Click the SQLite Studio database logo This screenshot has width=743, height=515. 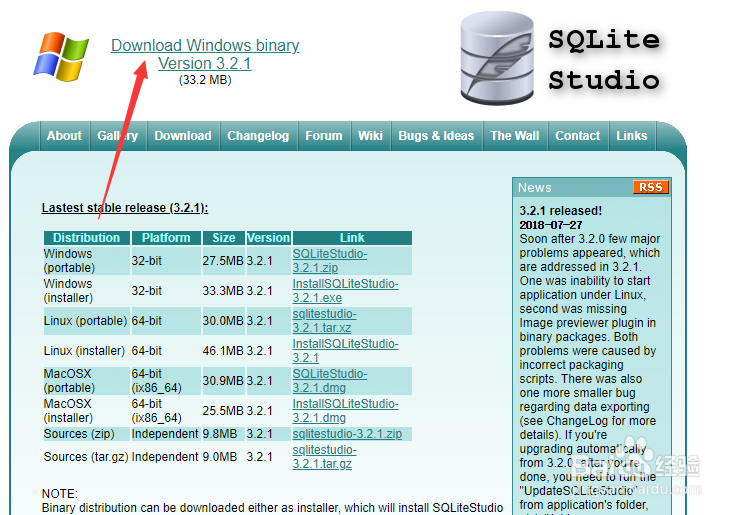(x=497, y=58)
